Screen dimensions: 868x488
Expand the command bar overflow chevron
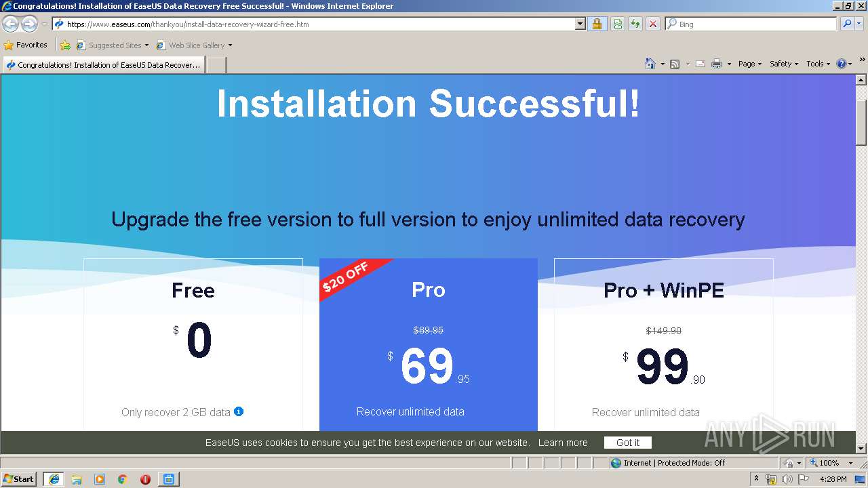pyautogui.click(x=862, y=60)
